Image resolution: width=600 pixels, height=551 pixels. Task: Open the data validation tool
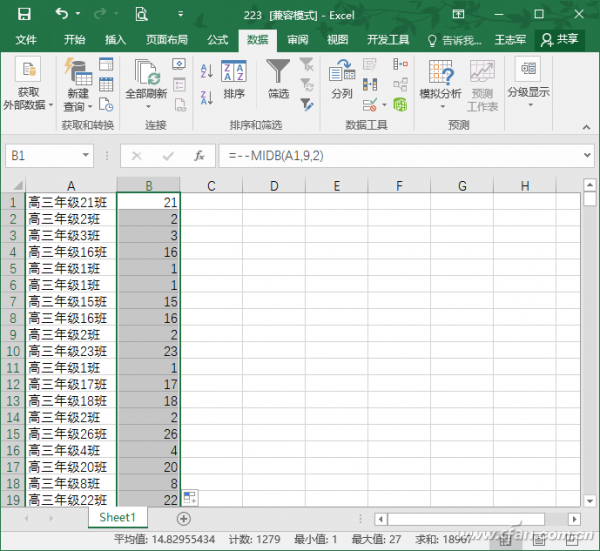(370, 104)
